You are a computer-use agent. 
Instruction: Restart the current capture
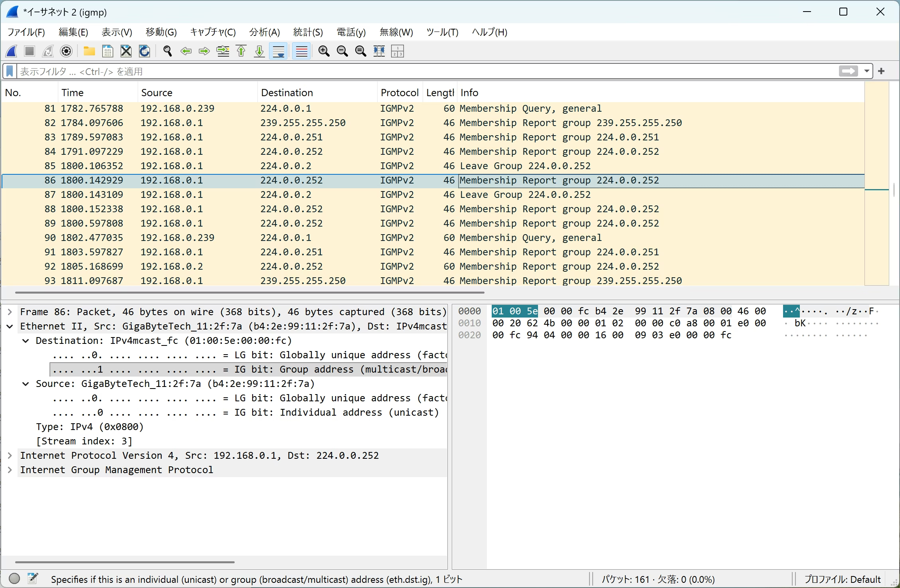[47, 51]
